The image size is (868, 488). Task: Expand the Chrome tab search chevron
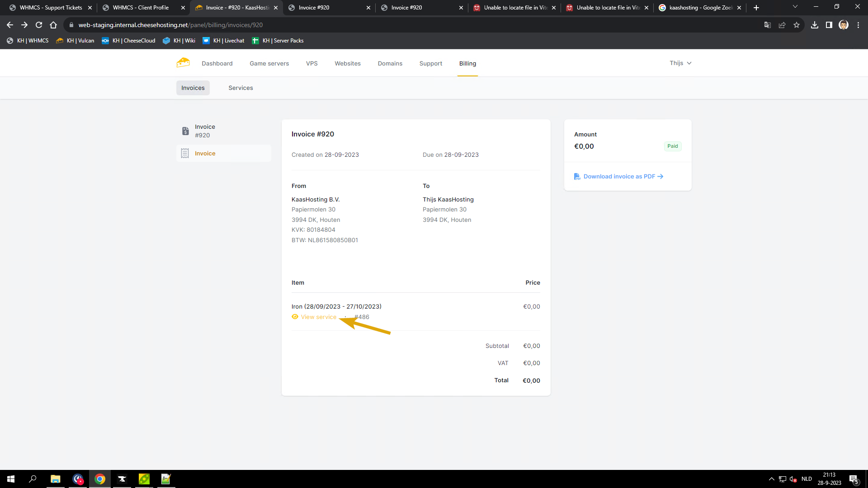[x=795, y=7]
